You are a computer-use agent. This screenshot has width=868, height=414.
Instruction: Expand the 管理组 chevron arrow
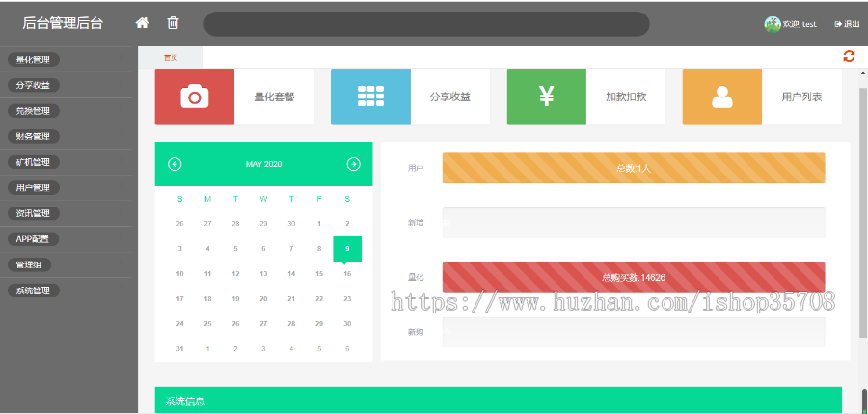click(122, 263)
